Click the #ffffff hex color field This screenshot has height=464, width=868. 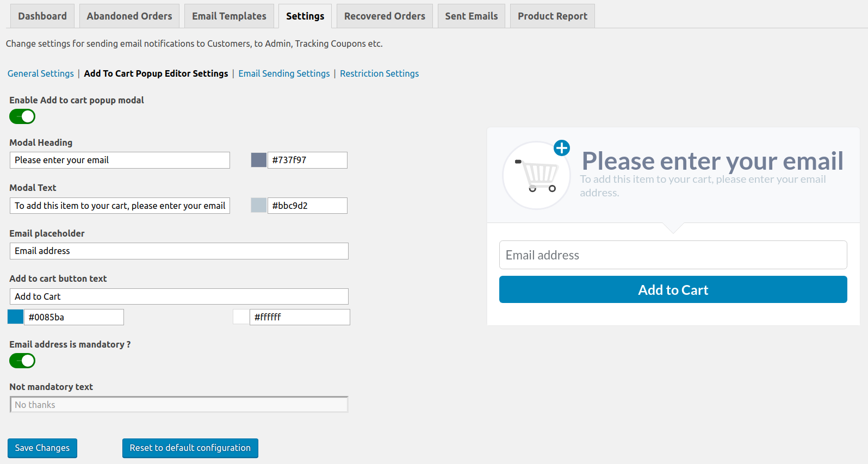(300, 317)
